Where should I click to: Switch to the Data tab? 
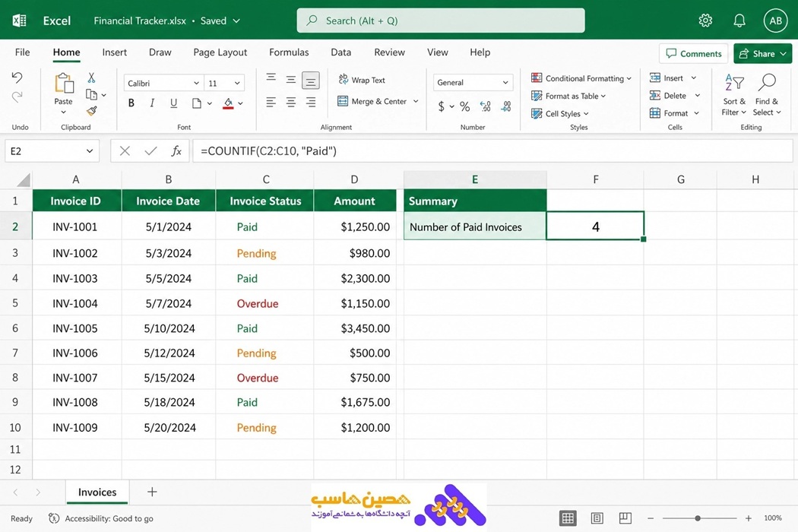[x=340, y=52]
